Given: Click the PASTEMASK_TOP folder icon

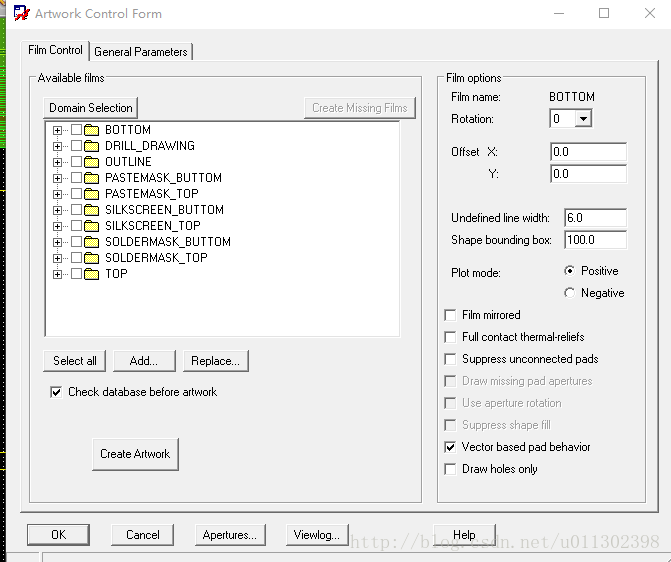Looking at the screenshot, I should pos(93,194).
